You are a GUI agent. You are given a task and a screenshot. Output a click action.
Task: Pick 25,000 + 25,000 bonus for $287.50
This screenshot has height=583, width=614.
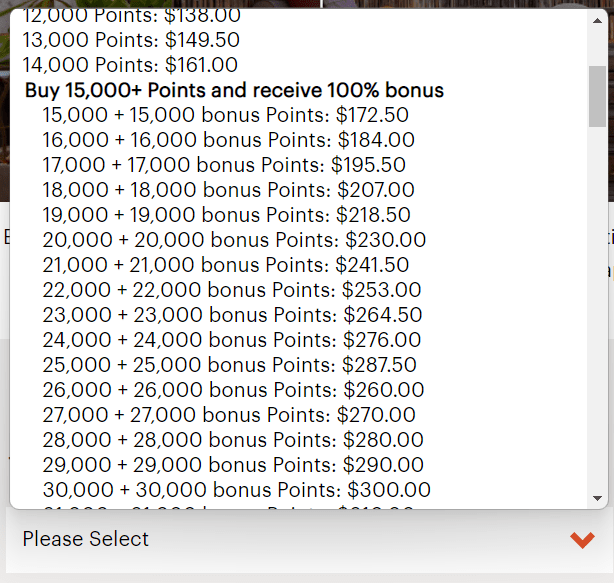(229, 365)
